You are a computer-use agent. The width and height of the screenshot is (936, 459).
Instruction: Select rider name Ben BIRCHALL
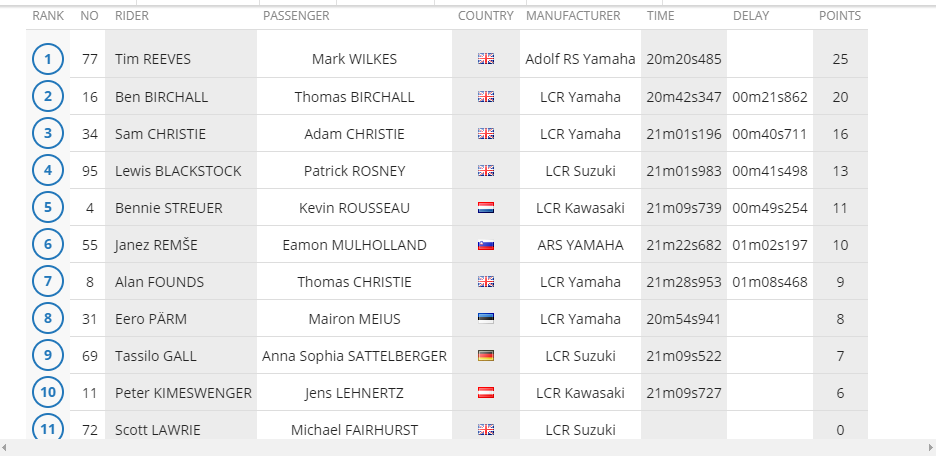pyautogui.click(x=162, y=97)
